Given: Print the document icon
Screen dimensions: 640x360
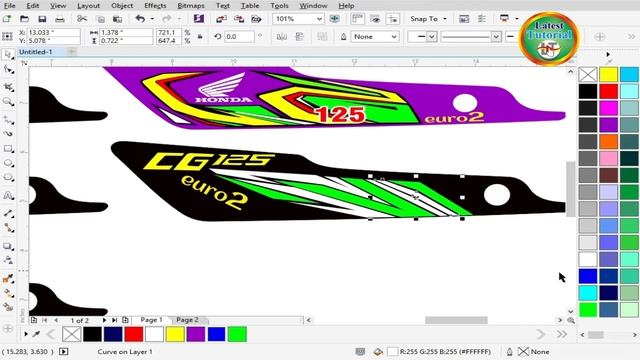Looking at the screenshot, I should [x=60, y=19].
